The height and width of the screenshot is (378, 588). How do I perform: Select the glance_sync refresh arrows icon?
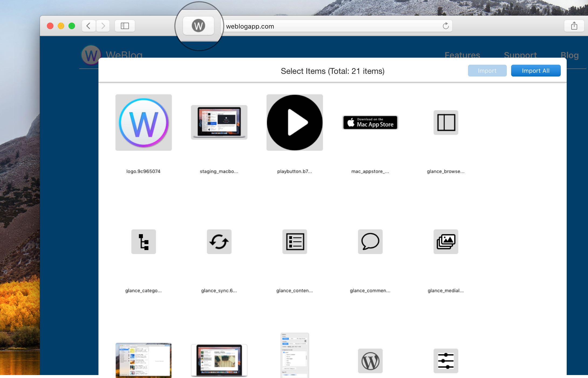[219, 242]
